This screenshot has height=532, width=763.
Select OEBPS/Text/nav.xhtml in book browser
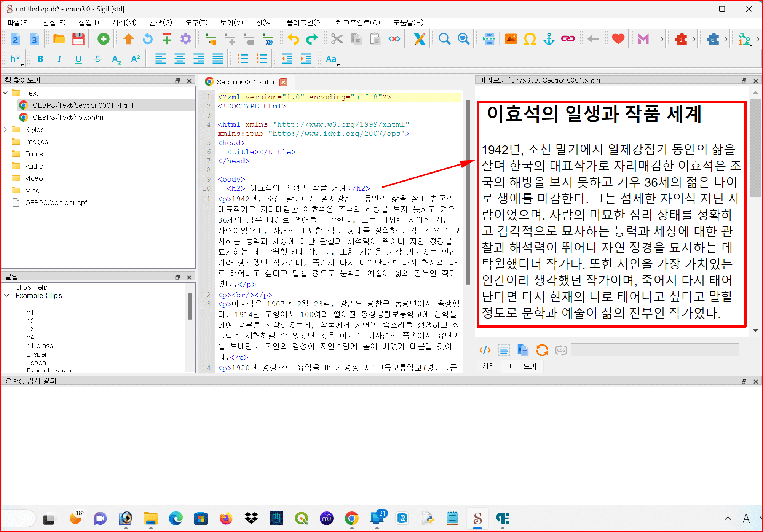pyautogui.click(x=69, y=118)
